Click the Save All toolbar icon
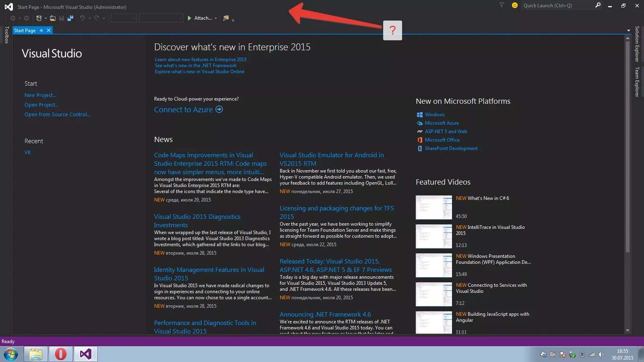The width and height of the screenshot is (644, 362). point(70,18)
